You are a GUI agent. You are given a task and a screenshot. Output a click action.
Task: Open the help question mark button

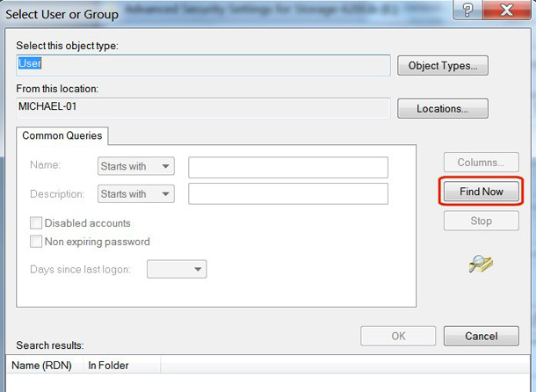coord(467,10)
